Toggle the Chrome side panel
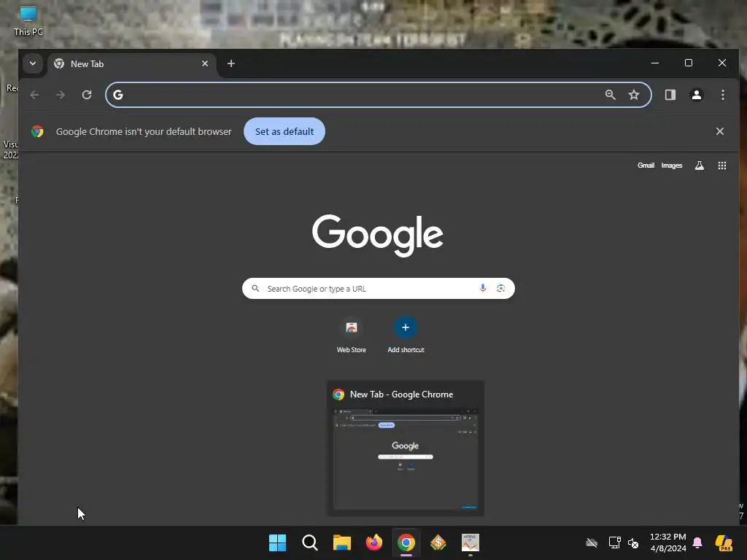747x560 pixels. coord(670,95)
